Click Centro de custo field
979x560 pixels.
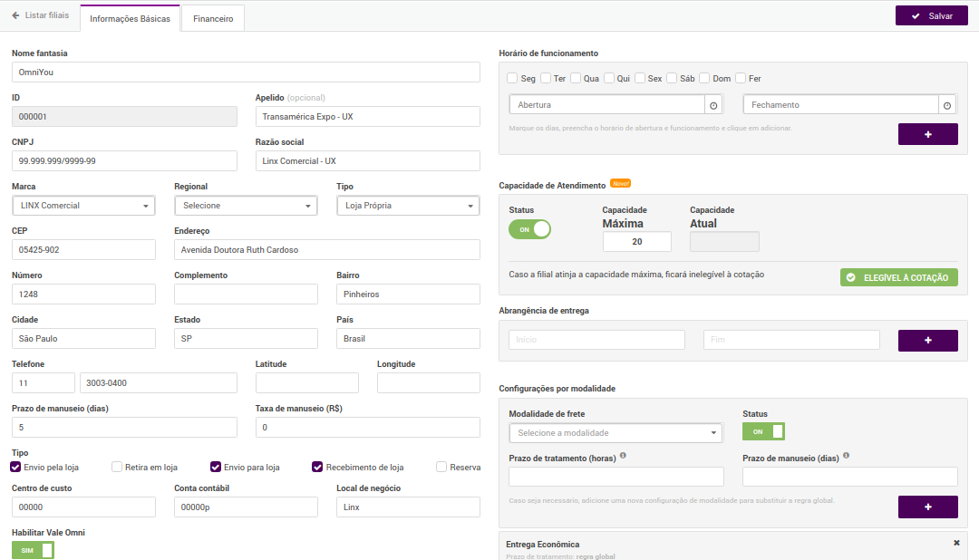pos(83,507)
